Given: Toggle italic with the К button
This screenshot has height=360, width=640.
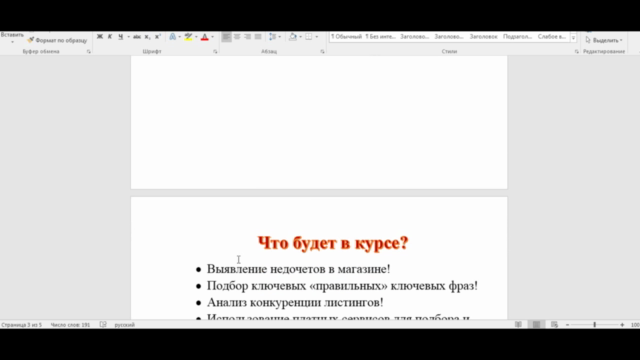Looking at the screenshot, I should 110,37.
